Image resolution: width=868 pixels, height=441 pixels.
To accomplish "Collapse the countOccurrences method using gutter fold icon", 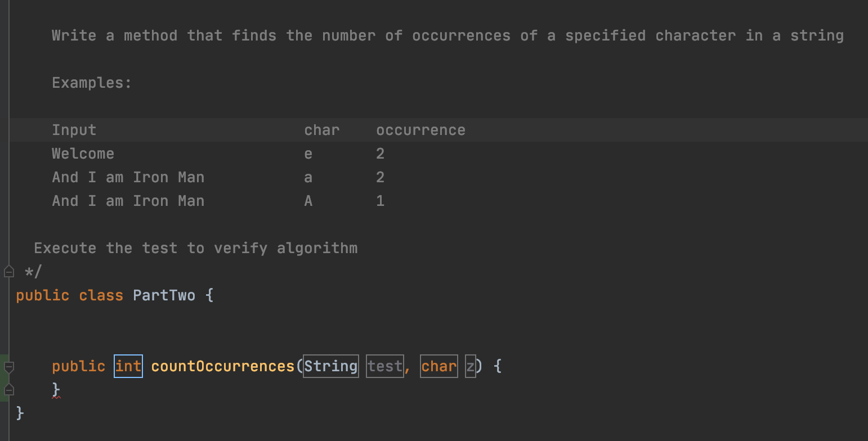I will (x=9, y=367).
